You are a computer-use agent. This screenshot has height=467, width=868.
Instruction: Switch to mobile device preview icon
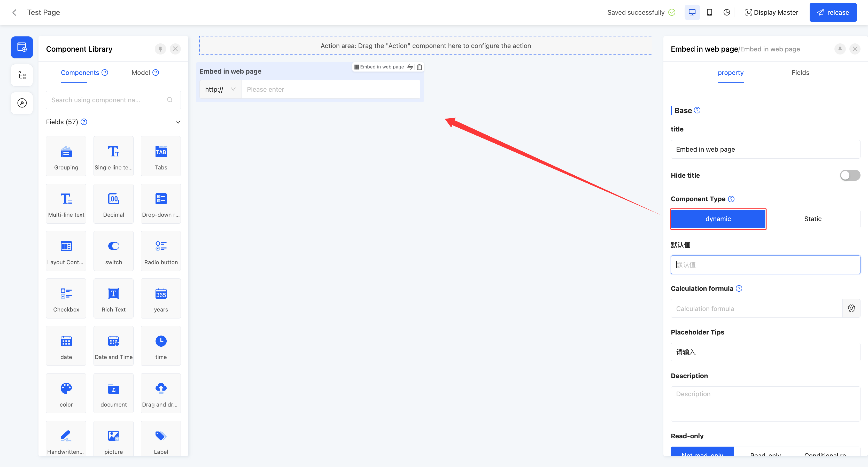tap(709, 12)
